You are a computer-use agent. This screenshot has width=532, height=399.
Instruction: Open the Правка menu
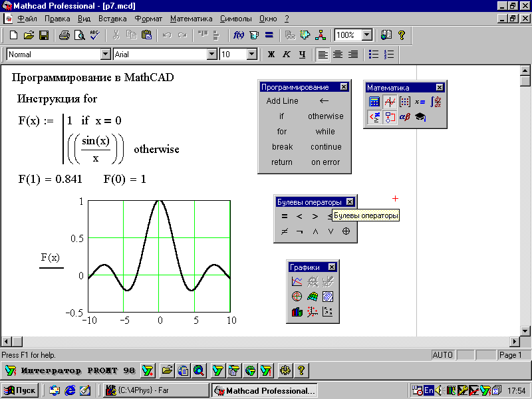(57, 19)
